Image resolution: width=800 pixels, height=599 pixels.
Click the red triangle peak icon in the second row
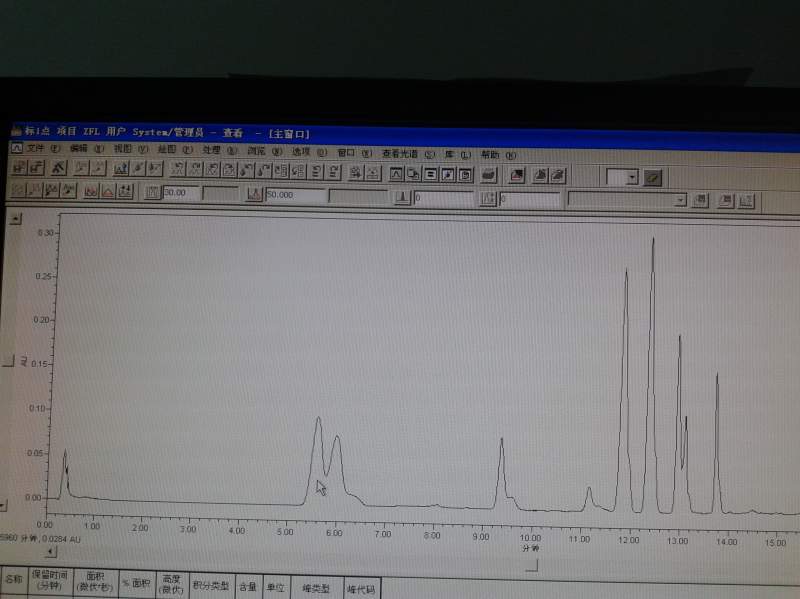pyautogui.click(x=108, y=192)
